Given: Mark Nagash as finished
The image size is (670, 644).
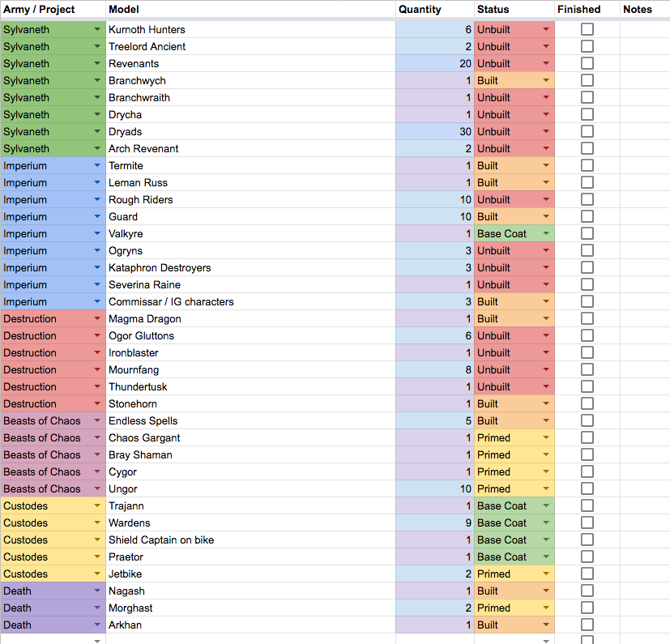Looking at the screenshot, I should pos(587,591).
